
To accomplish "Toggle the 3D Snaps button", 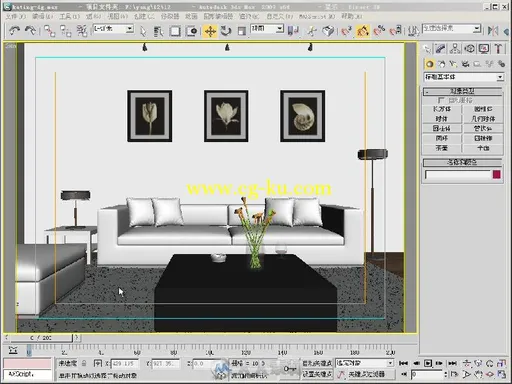I will coord(346,31).
